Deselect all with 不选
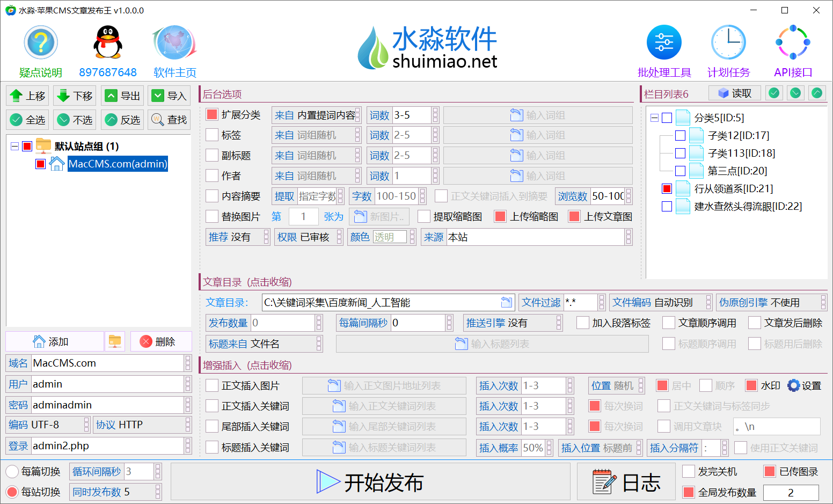The width and height of the screenshot is (833, 504). 75,120
